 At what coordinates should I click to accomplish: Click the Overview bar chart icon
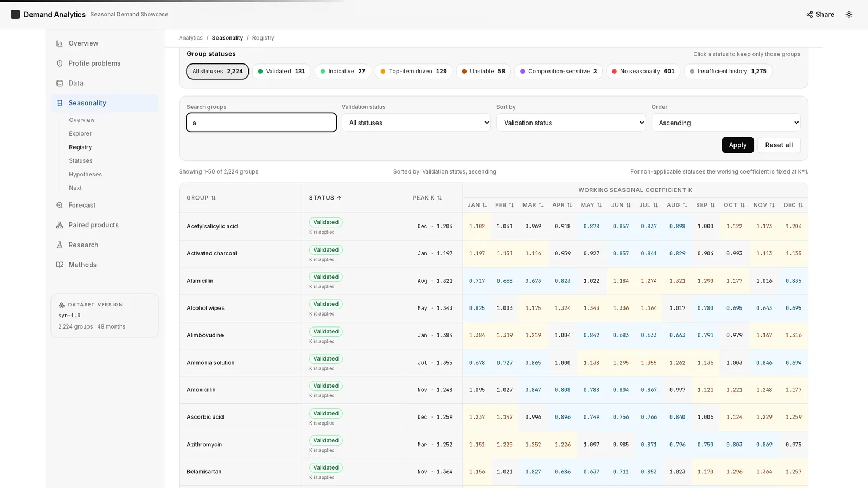[60, 43]
